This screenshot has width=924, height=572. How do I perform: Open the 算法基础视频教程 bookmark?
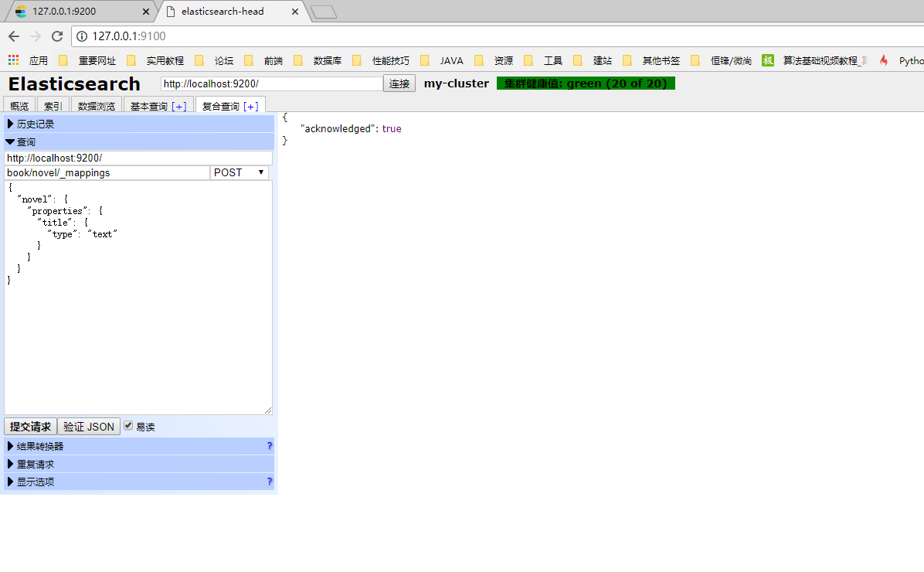tap(815, 61)
